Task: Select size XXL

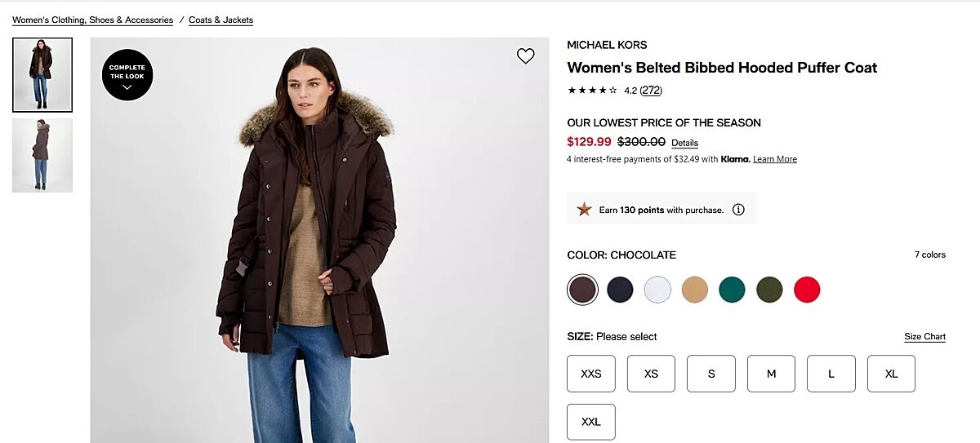Action: (591, 422)
